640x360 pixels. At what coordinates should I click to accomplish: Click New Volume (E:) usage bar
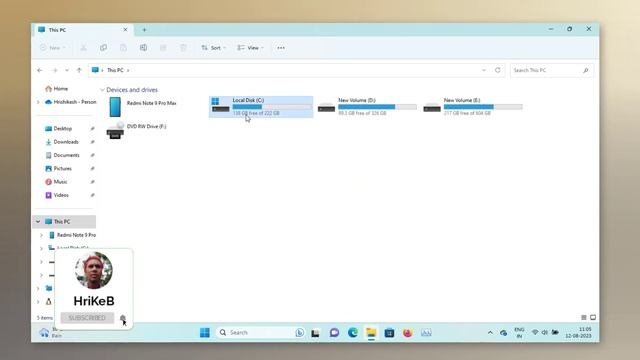[x=483, y=107]
